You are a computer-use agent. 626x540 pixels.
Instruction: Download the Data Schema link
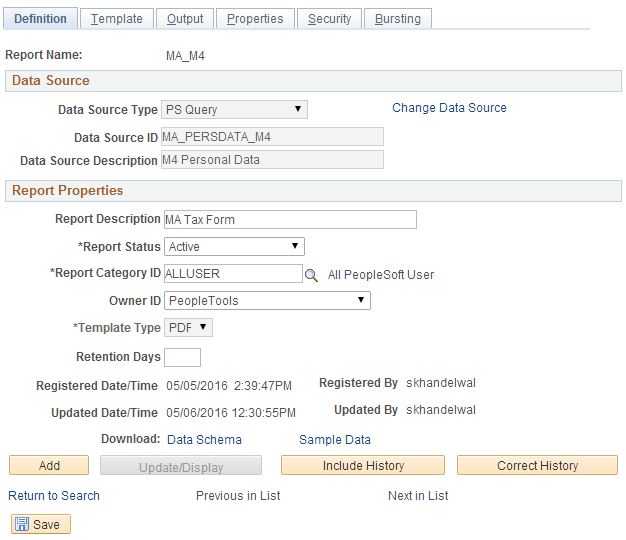tap(204, 439)
